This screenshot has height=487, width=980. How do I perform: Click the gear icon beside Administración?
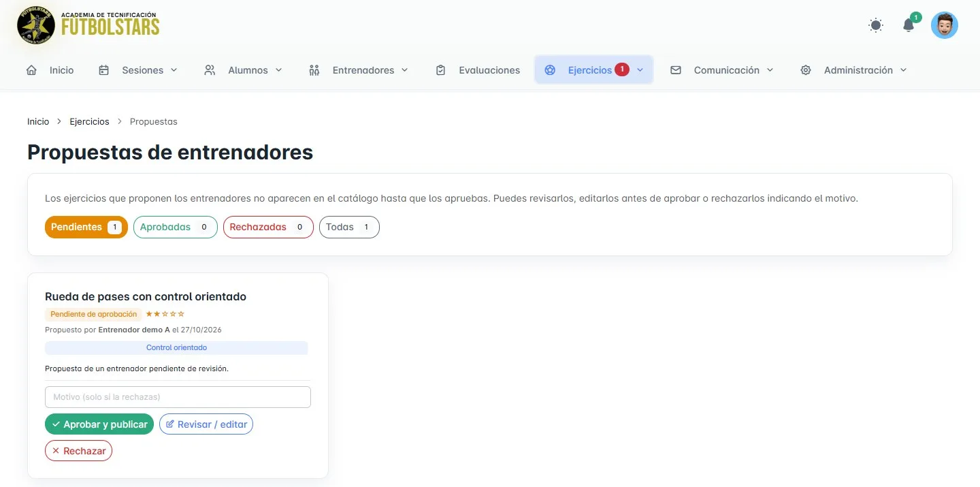806,70
